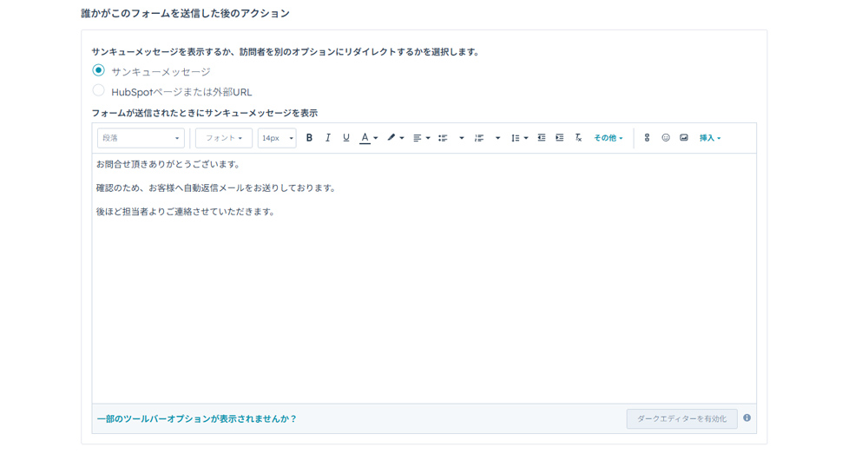868x467 pixels.
Task: Choose the HubSpotページまたは外部URL radio option
Action: pos(99,91)
